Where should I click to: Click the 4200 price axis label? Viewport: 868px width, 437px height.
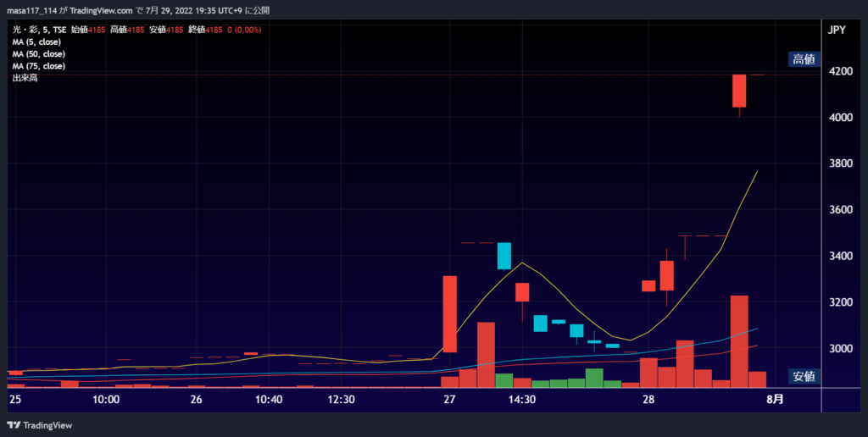(841, 71)
